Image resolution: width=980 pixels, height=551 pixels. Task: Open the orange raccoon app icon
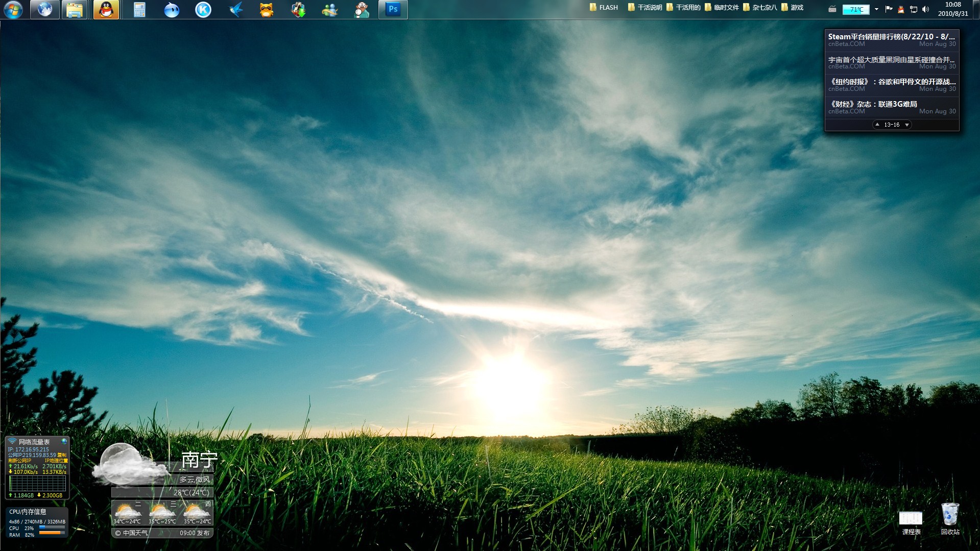[267, 10]
